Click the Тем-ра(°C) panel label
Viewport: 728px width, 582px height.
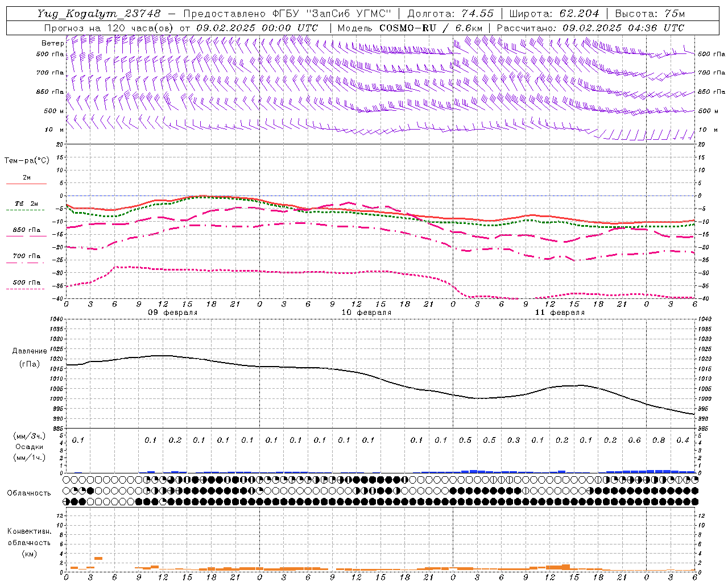[x=27, y=161]
